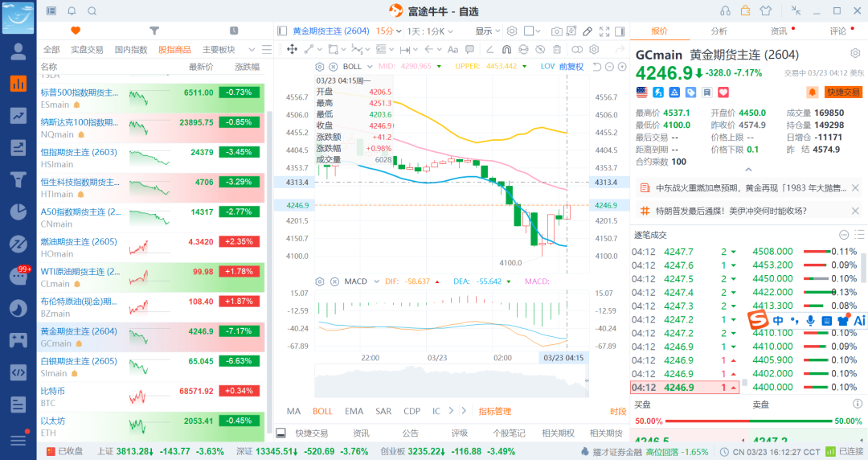
Task: Open the pie chart sidebar icon
Action: click(x=18, y=212)
